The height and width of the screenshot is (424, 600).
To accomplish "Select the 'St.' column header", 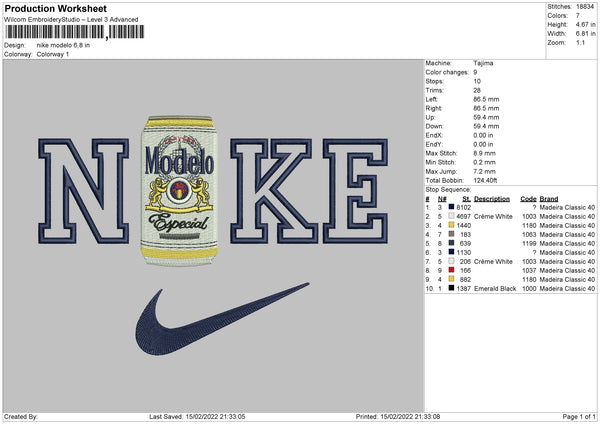I will (466, 199).
